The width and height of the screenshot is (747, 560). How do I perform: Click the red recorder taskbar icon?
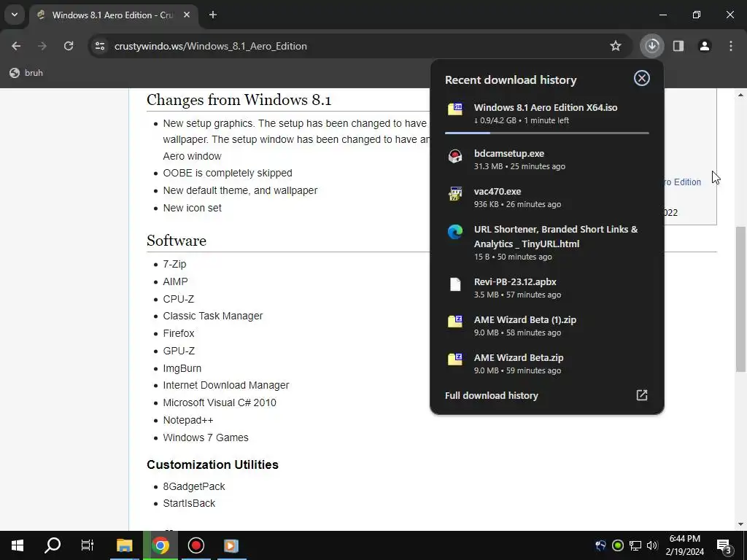click(x=196, y=545)
